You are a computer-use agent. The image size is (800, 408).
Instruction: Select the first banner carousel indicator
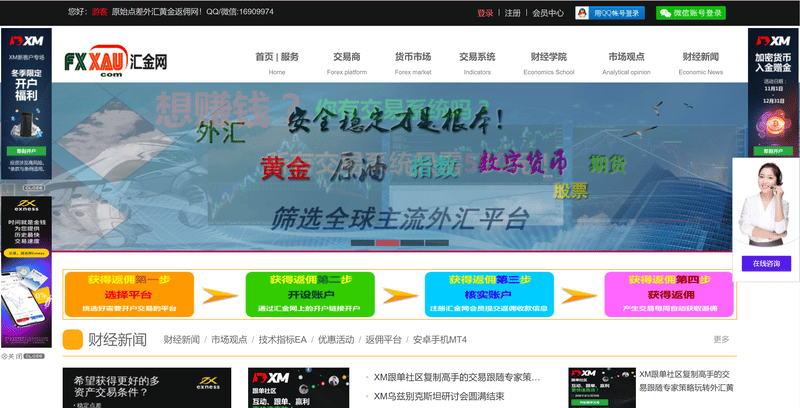click(x=363, y=243)
